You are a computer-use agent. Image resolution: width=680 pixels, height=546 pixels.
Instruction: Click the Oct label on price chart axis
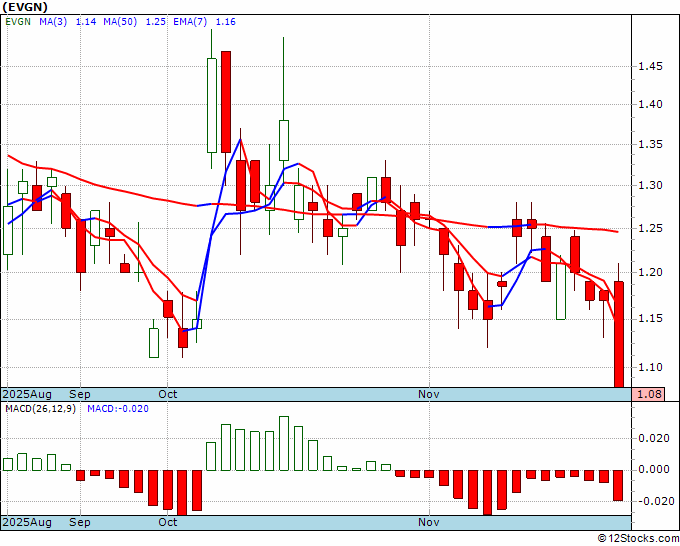[x=167, y=394]
